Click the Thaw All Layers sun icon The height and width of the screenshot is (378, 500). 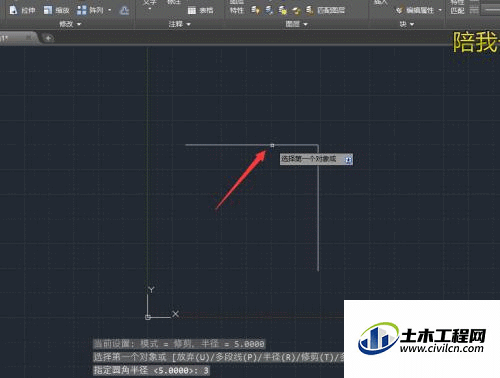click(283, 11)
